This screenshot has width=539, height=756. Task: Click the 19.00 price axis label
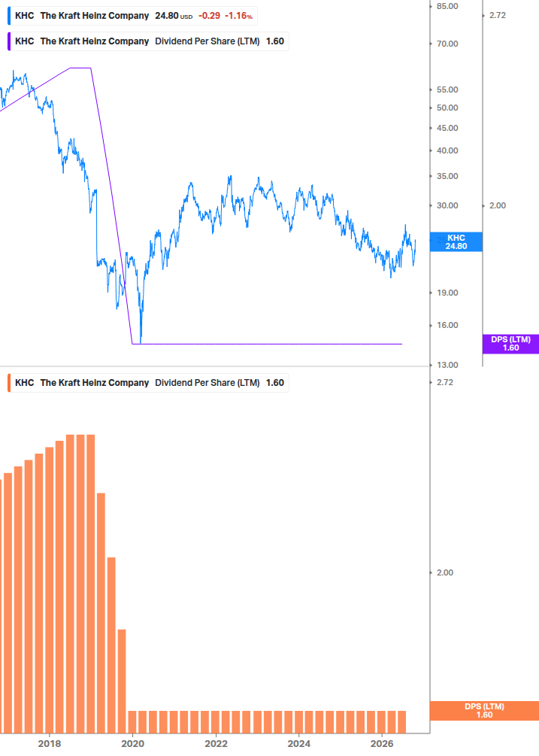click(x=447, y=293)
